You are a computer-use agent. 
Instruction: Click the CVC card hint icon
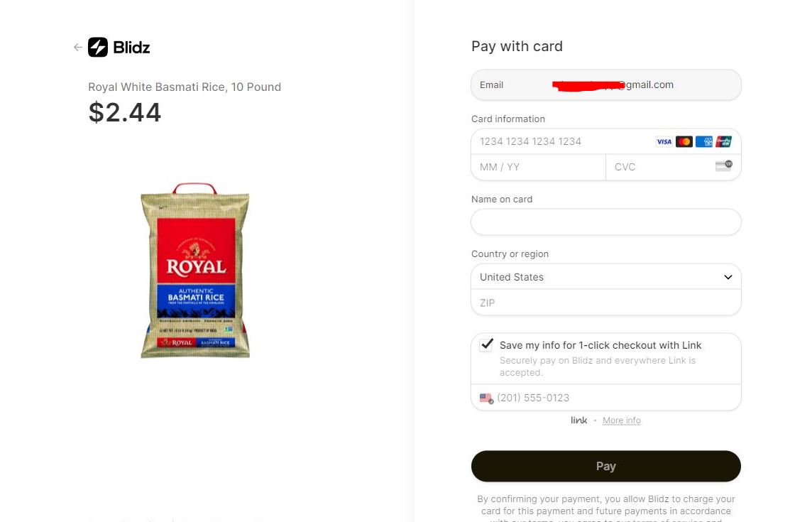[723, 166]
